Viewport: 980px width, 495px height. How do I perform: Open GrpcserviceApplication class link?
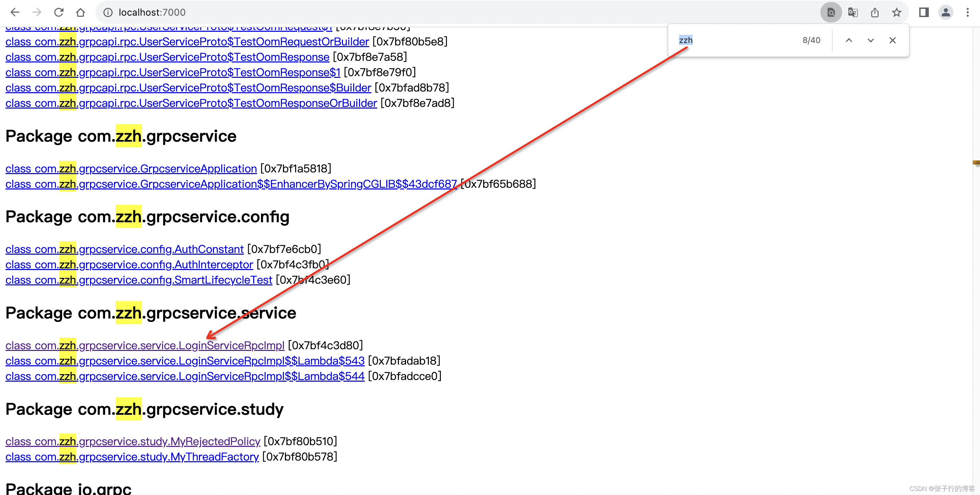coord(131,169)
